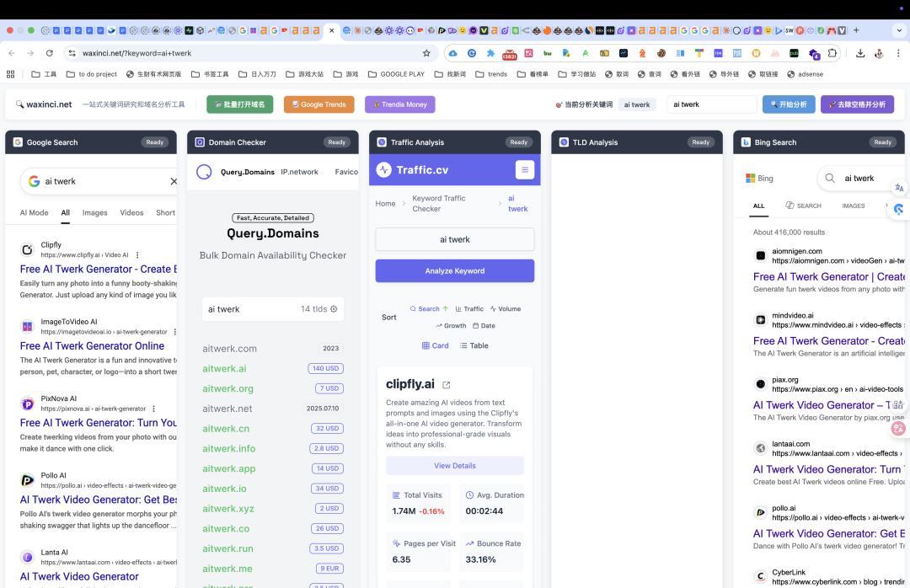This screenshot has height=588, width=910.
Task: Open the trends bookmark folder
Action: click(491, 74)
